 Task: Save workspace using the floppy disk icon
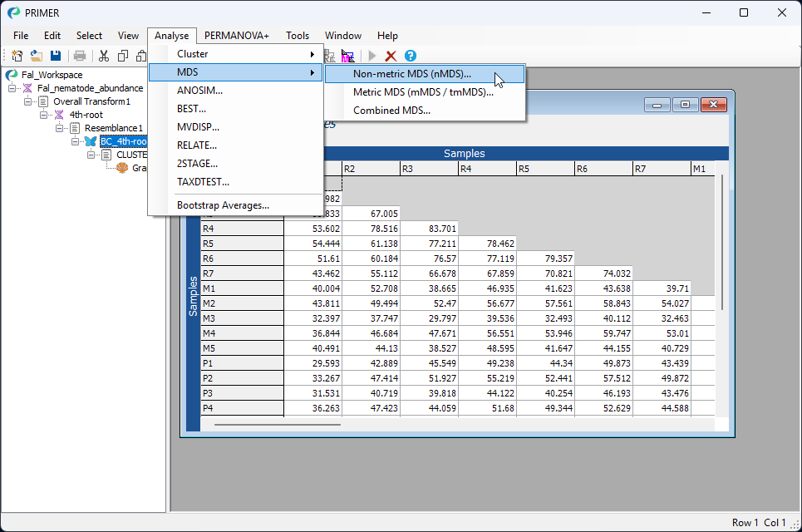(x=56, y=56)
